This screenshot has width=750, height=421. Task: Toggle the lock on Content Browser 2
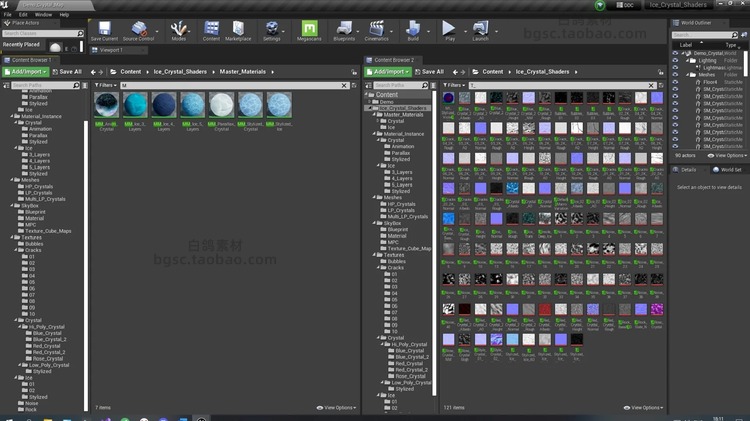pos(661,72)
